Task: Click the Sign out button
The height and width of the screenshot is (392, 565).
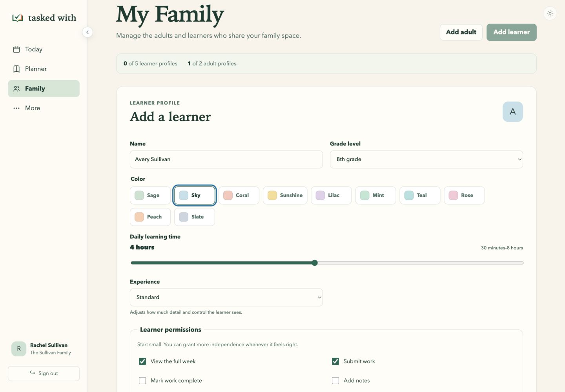Action: point(44,373)
